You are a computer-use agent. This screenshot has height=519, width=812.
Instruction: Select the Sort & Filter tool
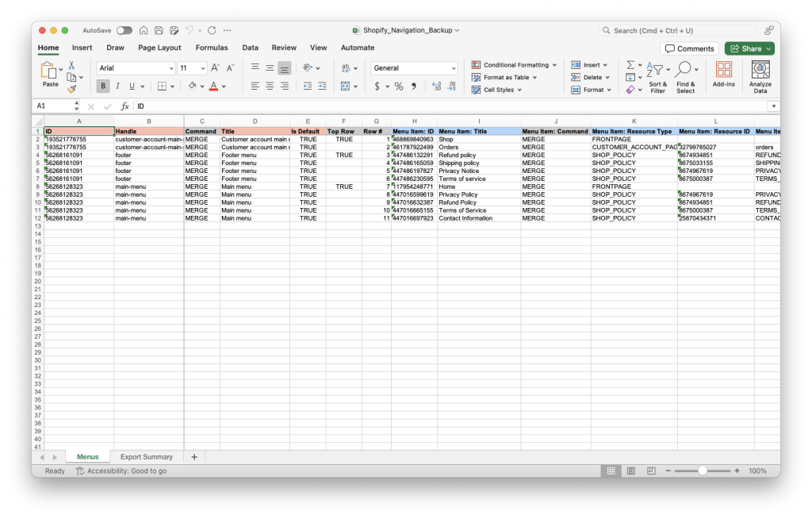[x=658, y=75]
